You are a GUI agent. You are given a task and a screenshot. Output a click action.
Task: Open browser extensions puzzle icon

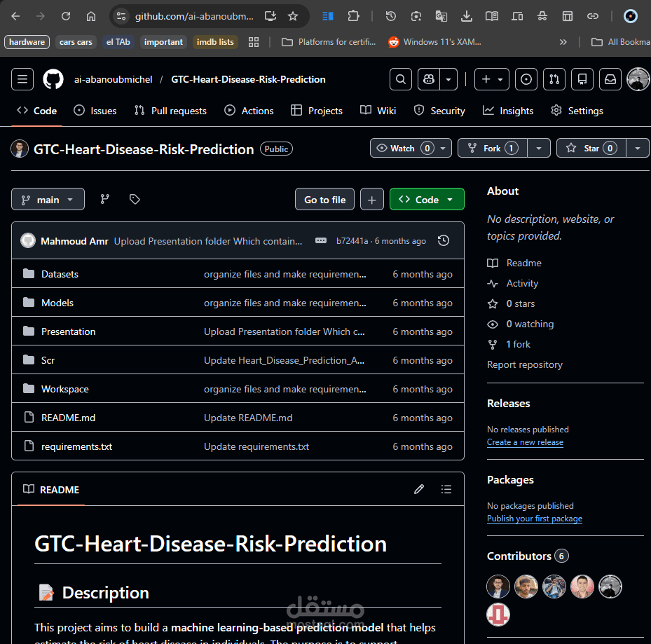tap(353, 16)
